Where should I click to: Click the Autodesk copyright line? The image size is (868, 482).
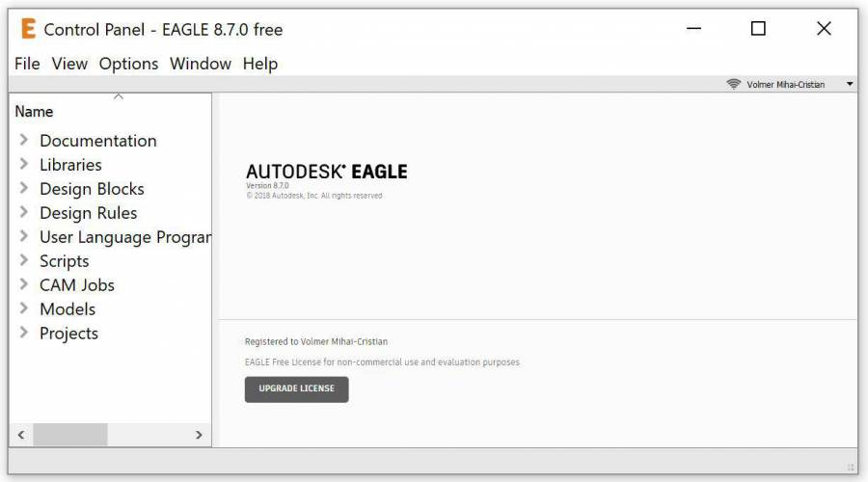point(313,196)
